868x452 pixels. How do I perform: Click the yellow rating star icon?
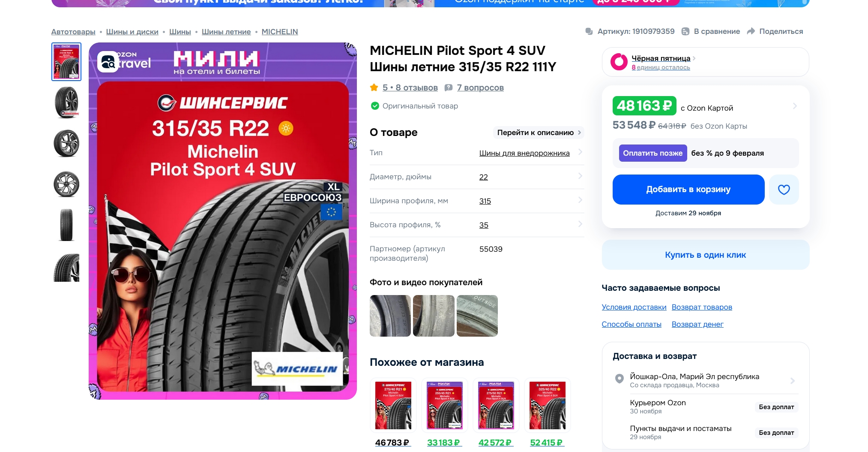(x=374, y=87)
